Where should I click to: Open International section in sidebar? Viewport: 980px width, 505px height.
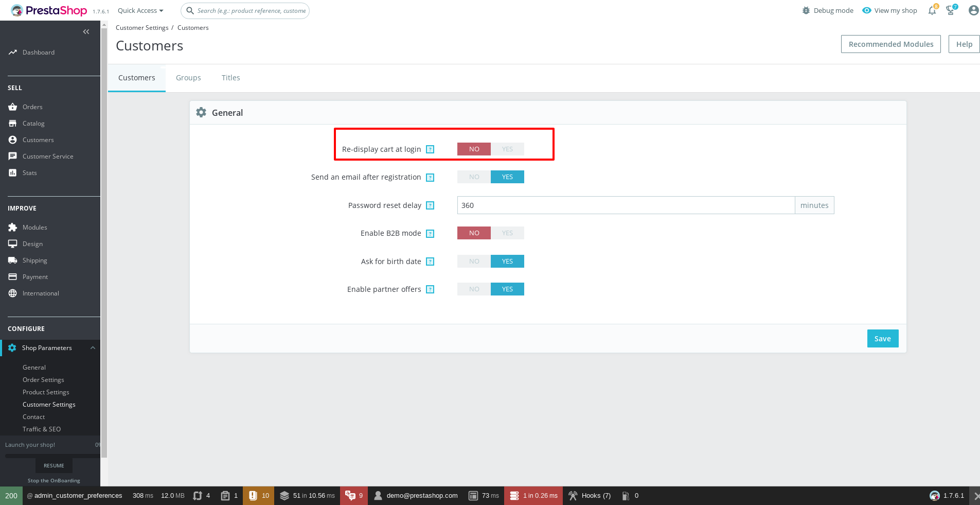pyautogui.click(x=41, y=293)
